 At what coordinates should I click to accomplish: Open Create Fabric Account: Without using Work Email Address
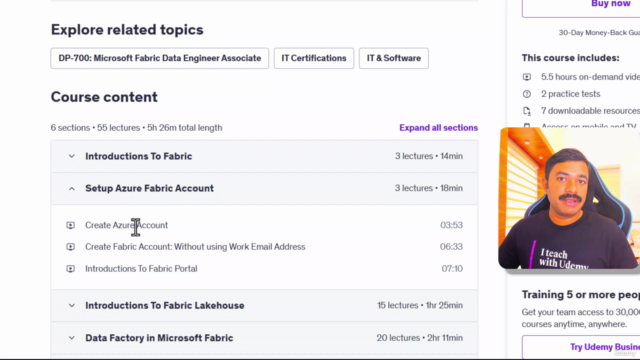195,247
